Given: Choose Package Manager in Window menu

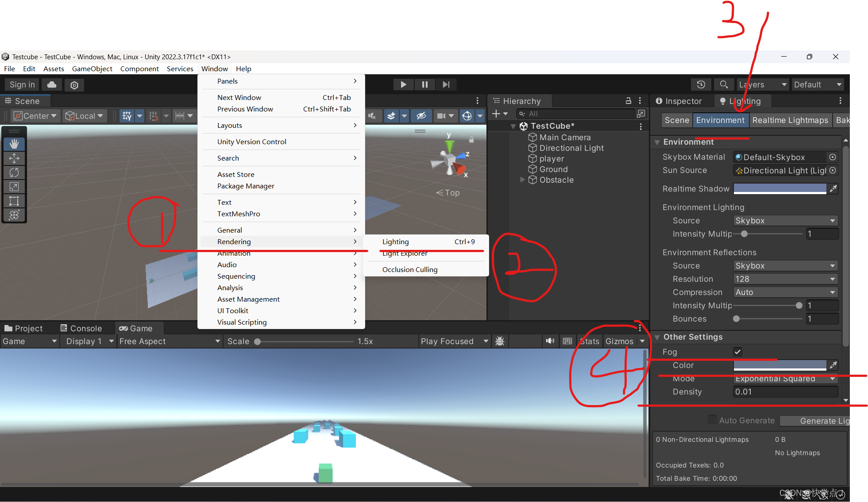Looking at the screenshot, I should pos(246,186).
